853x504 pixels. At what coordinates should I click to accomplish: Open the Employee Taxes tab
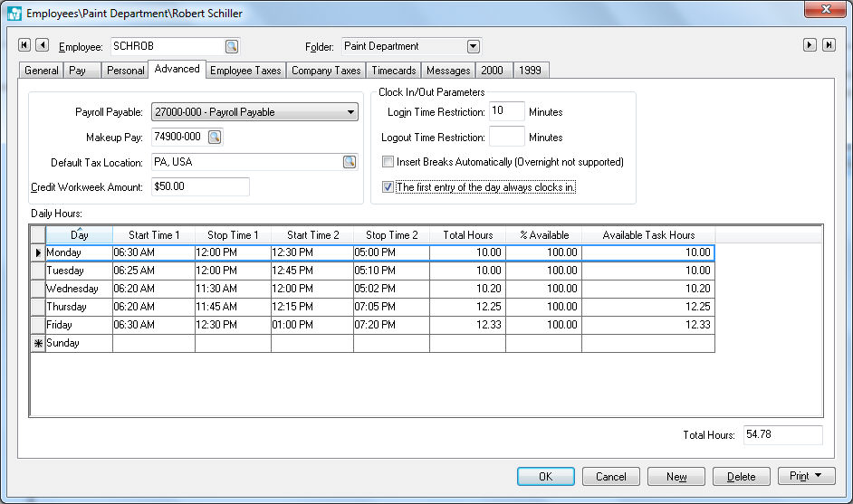(246, 70)
